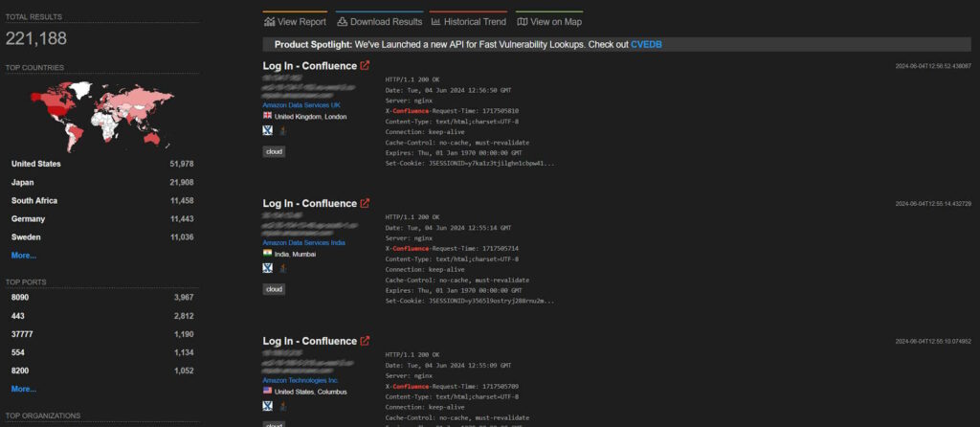Click the India, Mumbai location text
980x427 pixels.
click(295, 254)
